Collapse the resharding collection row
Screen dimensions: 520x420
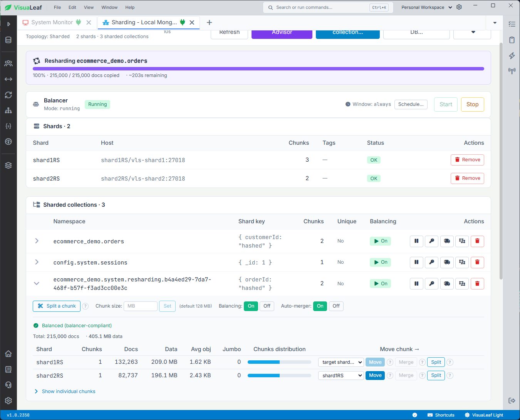(x=37, y=283)
